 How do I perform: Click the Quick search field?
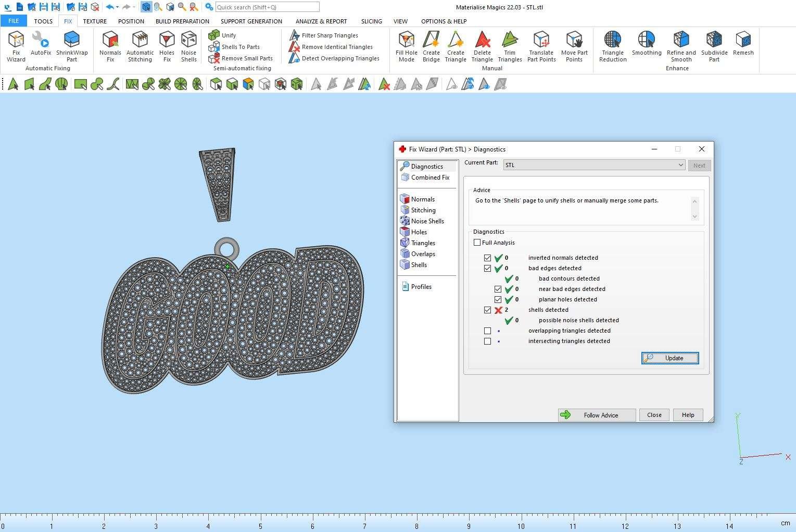click(x=267, y=7)
